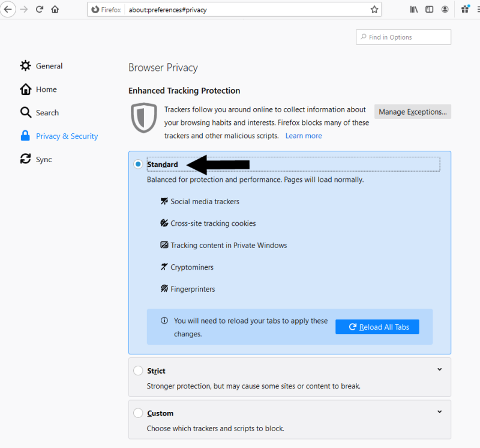Open the What's New gift icon
The height and width of the screenshot is (448, 480).
466,9
